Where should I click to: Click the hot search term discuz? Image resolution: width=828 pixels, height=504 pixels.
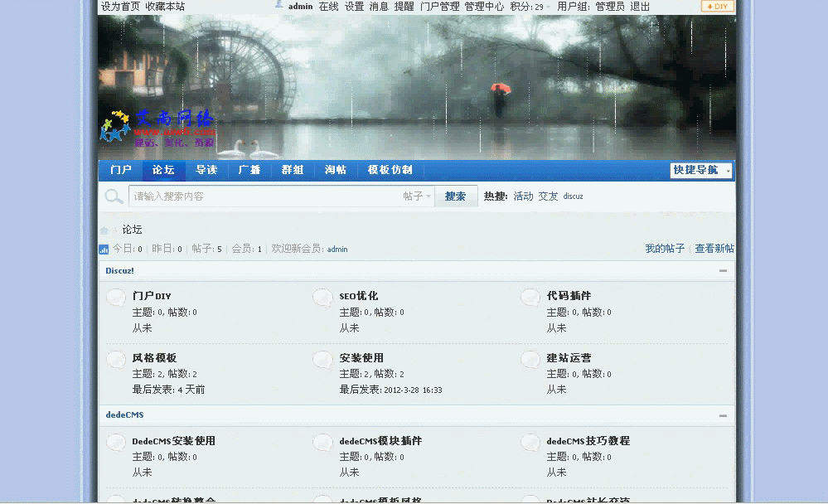[573, 196]
